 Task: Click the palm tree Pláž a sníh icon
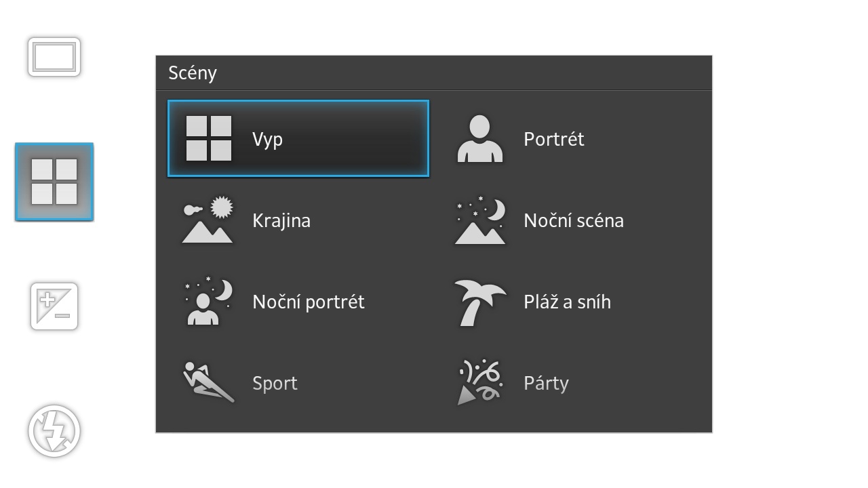(480, 302)
